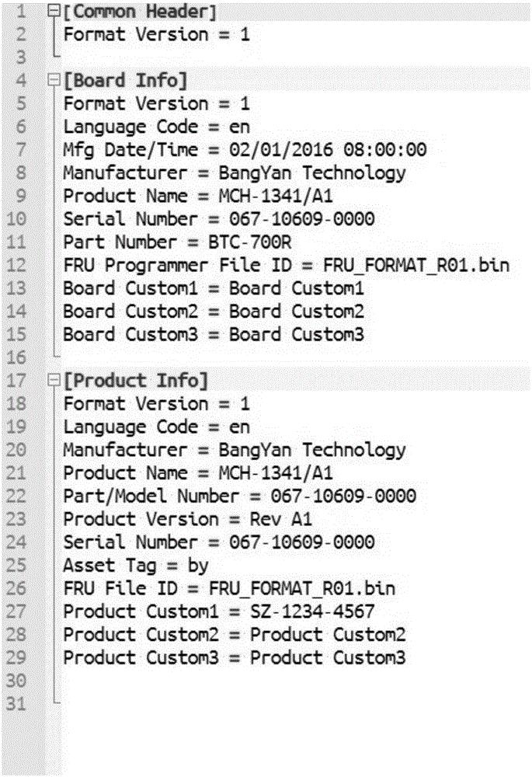Click line number 25 in the gutter
532x777 pixels.
tap(19, 566)
